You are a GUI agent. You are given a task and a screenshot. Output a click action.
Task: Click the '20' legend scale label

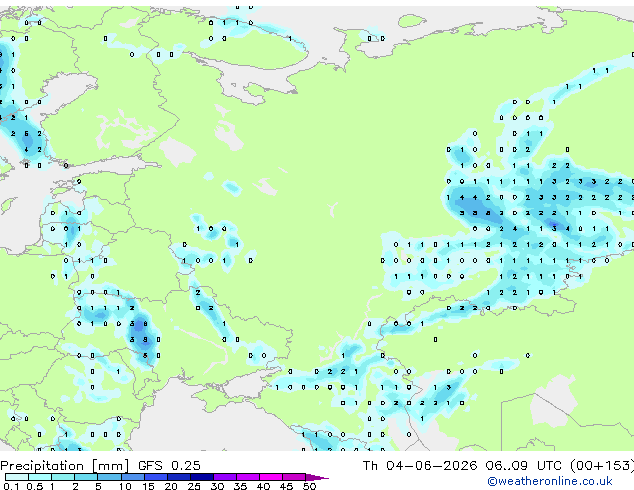(171, 486)
